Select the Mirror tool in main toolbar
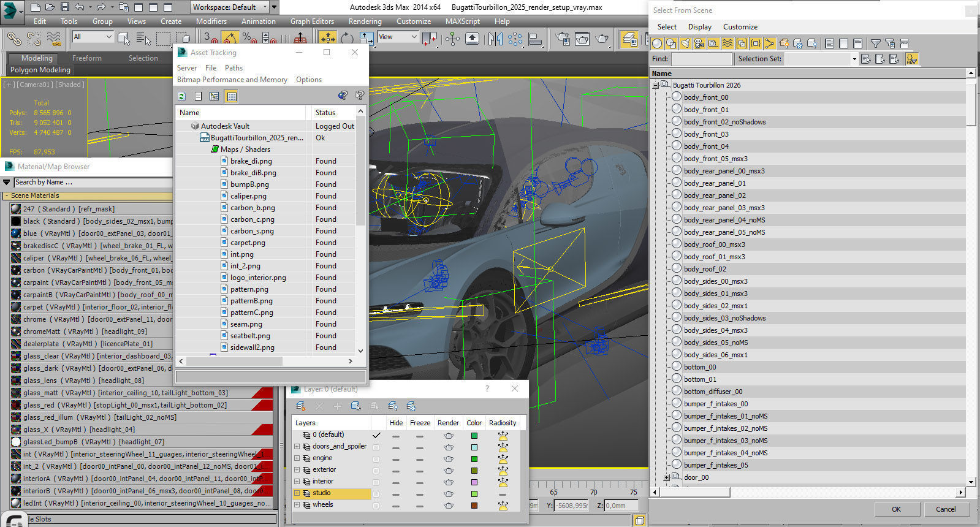 pos(495,39)
